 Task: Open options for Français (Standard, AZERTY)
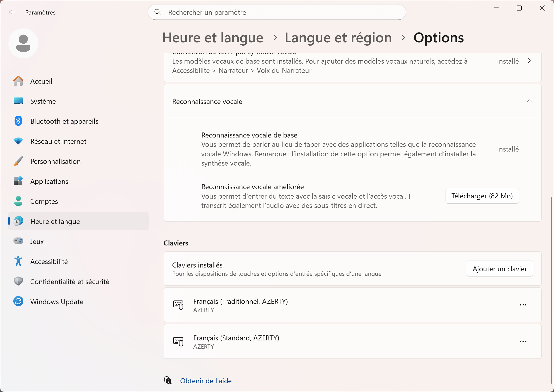point(523,341)
